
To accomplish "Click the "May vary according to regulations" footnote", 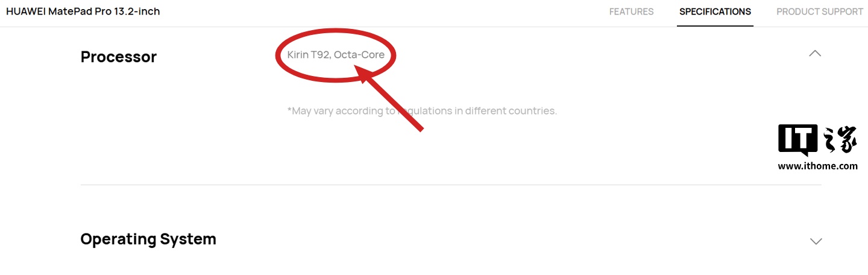I will click(422, 111).
